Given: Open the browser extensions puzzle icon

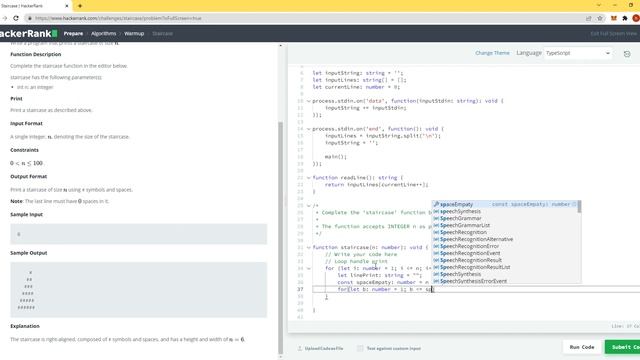Looking at the screenshot, I should [x=624, y=18].
